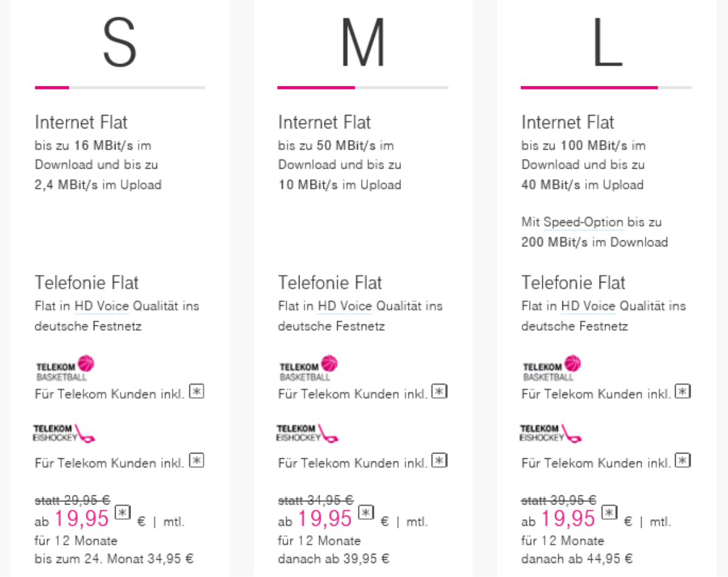Open the Speed-Option link in L plan

(x=583, y=222)
